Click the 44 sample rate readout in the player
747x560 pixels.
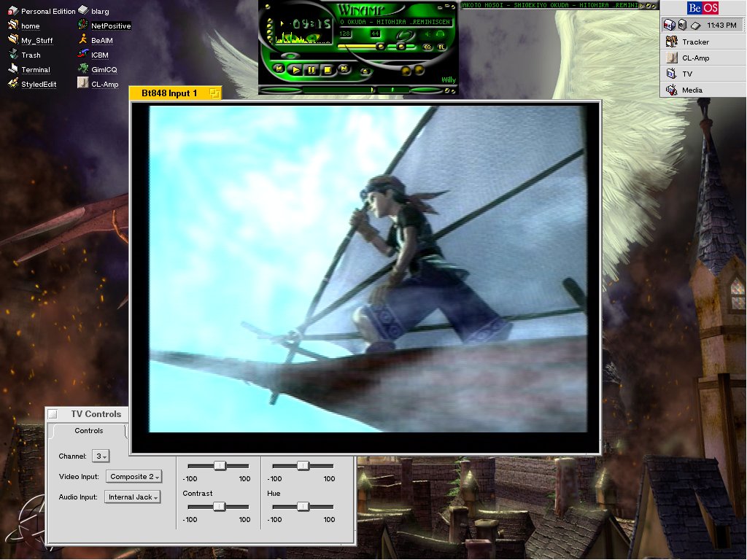pyautogui.click(x=375, y=34)
